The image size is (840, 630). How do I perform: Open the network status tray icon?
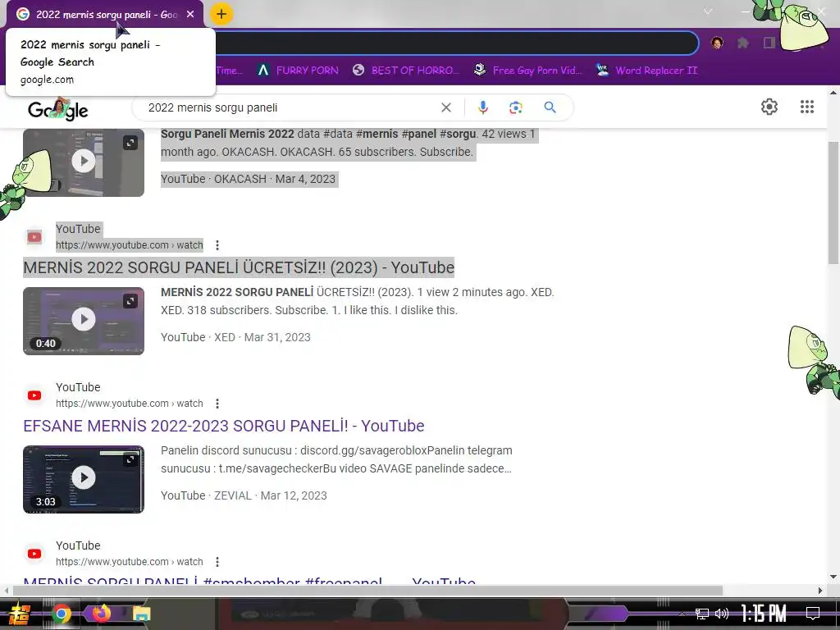coord(702,614)
